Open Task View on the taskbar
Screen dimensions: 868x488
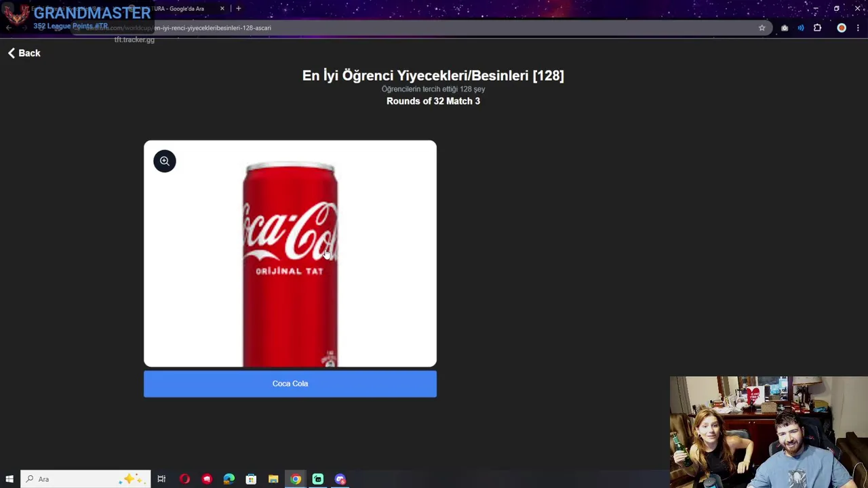(161, 479)
